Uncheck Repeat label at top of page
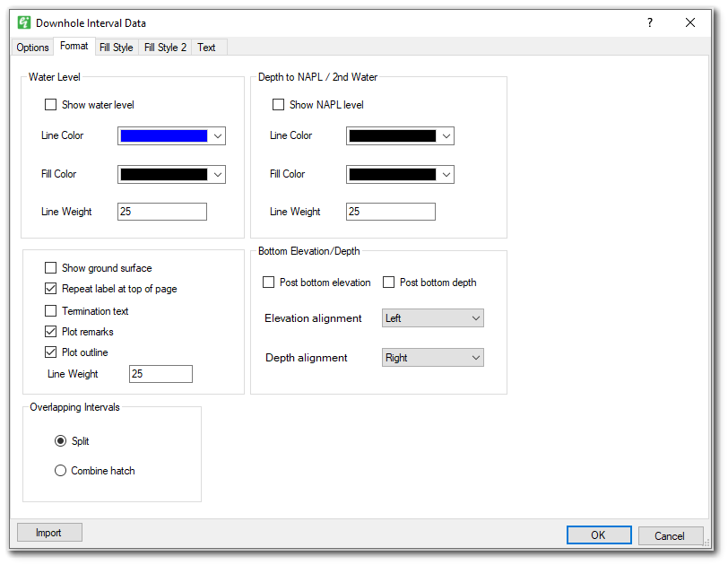Image resolution: width=728 pixels, height=565 pixels. pos(50,288)
